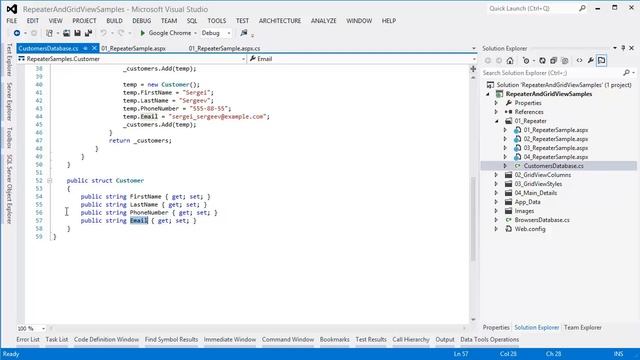Open the Debug configuration dropdown
Viewport: 640px width, 360px height.
[x=229, y=33]
